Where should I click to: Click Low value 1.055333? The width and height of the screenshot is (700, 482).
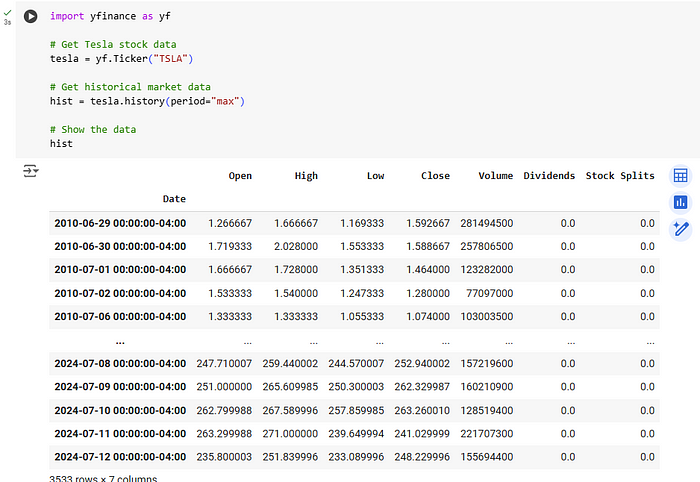tap(362, 316)
